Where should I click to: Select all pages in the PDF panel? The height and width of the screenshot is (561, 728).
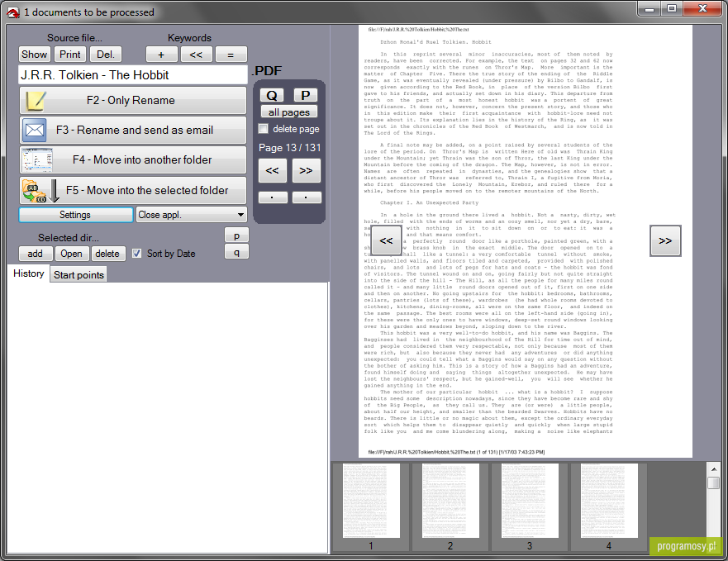(x=288, y=112)
